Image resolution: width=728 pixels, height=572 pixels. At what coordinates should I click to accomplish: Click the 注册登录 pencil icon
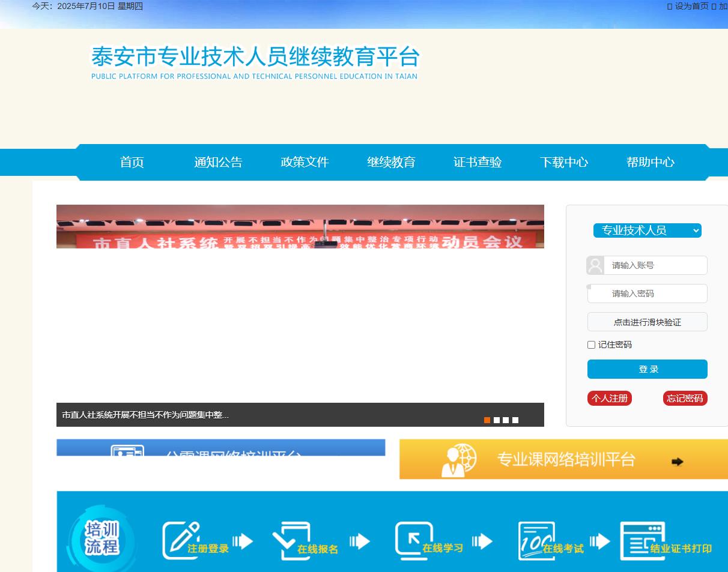click(181, 540)
